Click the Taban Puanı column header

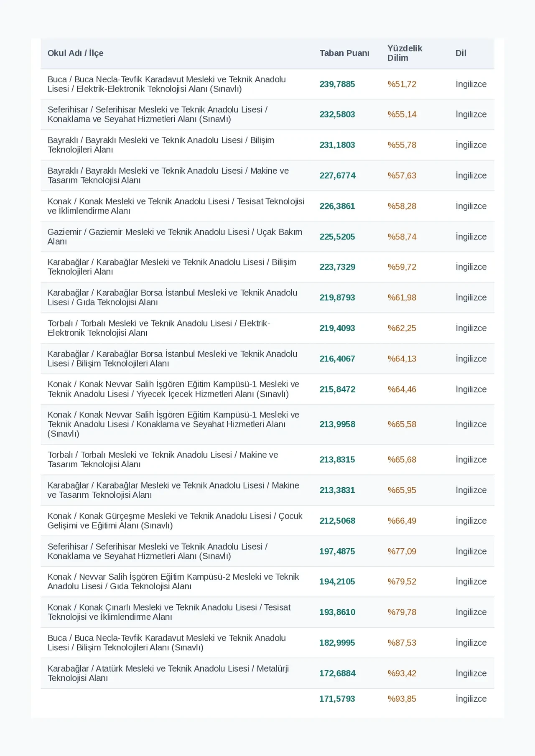pyautogui.click(x=344, y=53)
